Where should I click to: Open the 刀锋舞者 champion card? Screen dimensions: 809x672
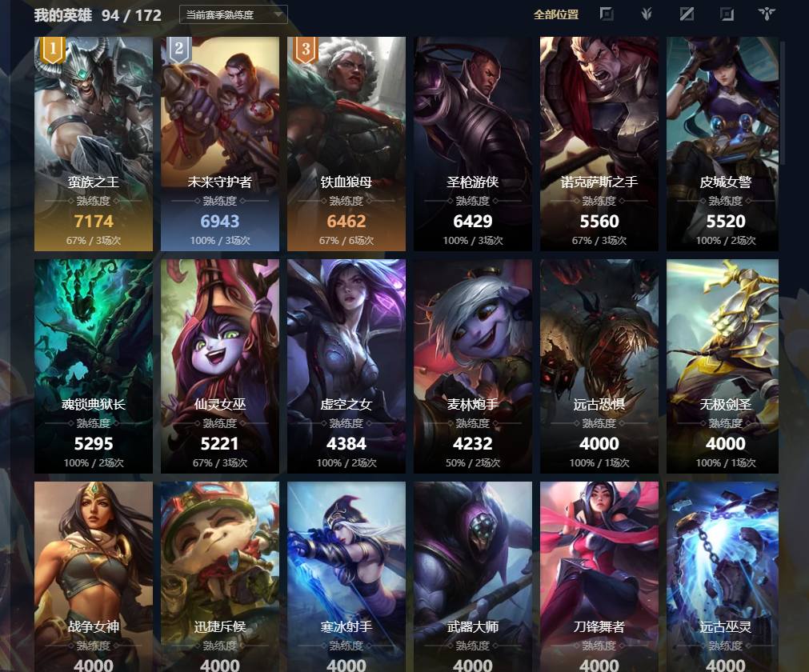[x=599, y=577]
